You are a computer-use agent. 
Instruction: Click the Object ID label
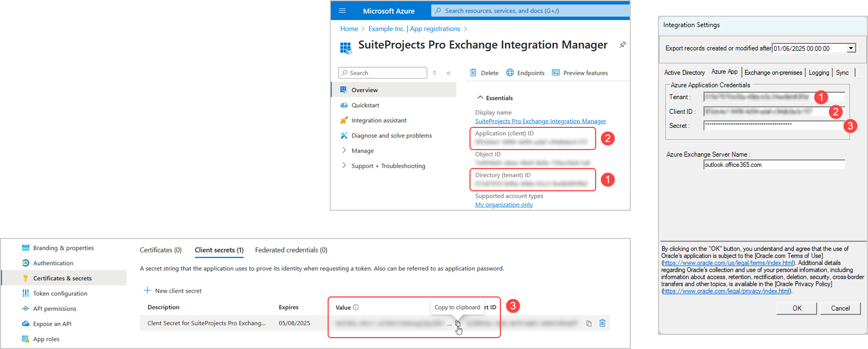coord(488,154)
